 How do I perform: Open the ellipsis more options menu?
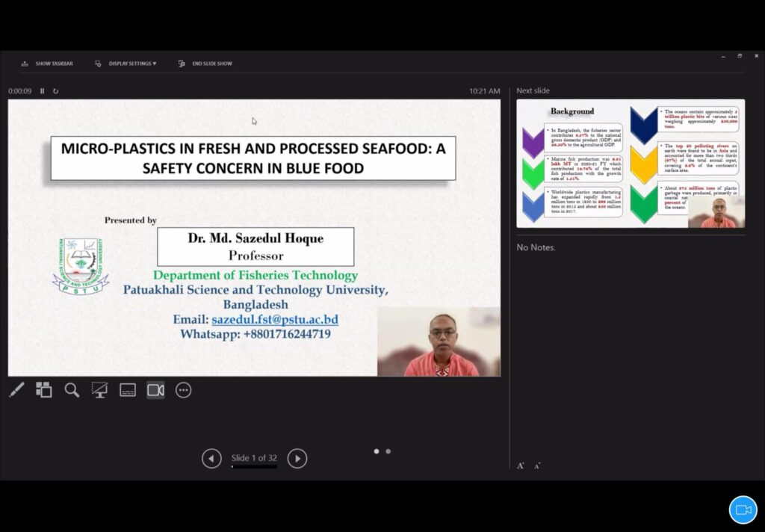tap(183, 389)
